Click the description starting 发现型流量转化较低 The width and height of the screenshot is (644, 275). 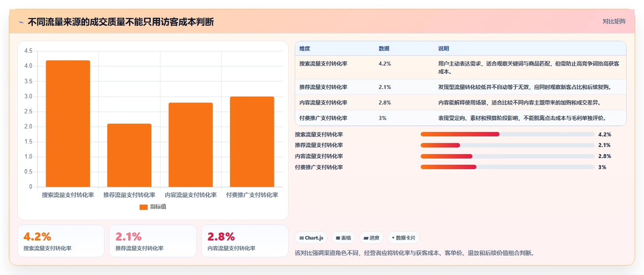pyautogui.click(x=525, y=87)
